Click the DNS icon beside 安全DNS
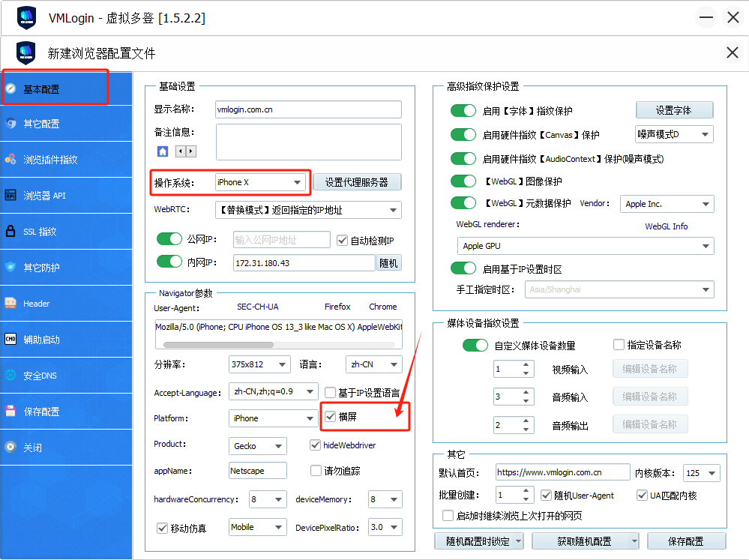Viewport: 749px width, 560px height. pos(10,375)
